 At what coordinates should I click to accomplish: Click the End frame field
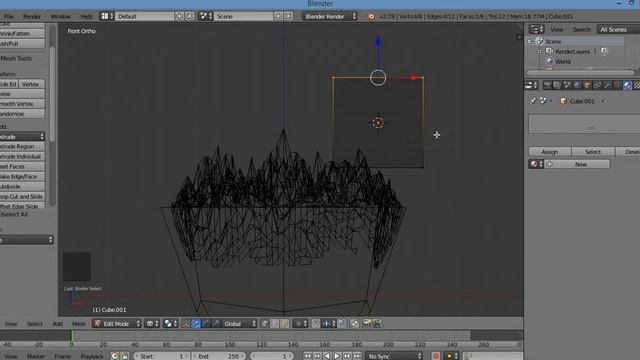click(x=219, y=356)
